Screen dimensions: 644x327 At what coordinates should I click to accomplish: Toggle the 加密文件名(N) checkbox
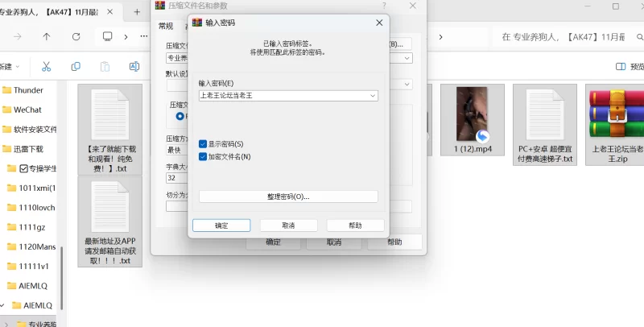(x=203, y=156)
